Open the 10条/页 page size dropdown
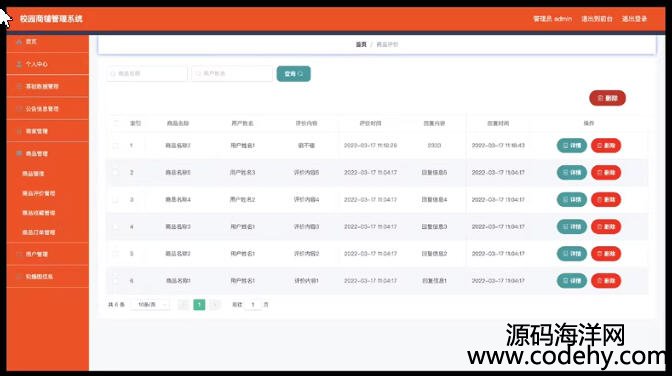672x376 pixels. (x=150, y=304)
